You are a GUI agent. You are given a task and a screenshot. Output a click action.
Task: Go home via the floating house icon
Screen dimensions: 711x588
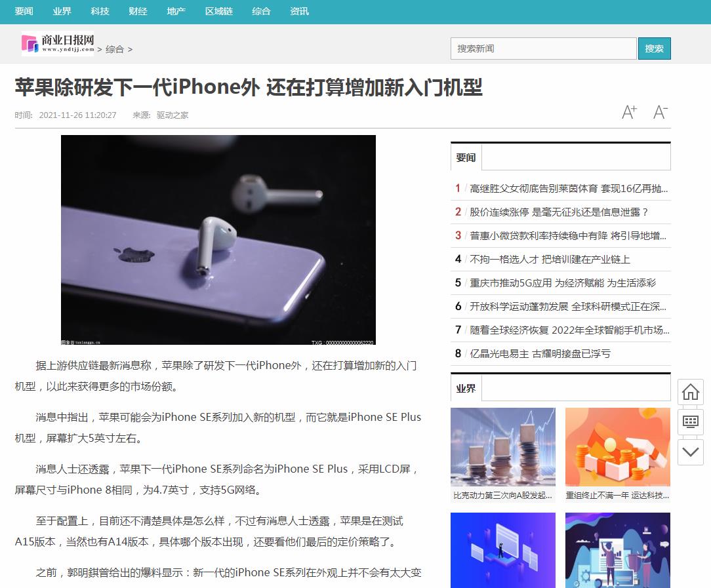coord(691,392)
